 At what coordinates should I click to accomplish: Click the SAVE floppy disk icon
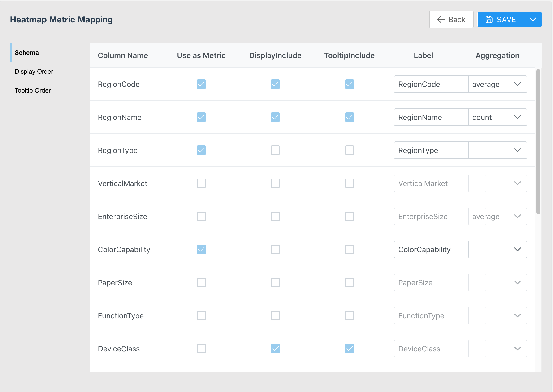coord(489,19)
